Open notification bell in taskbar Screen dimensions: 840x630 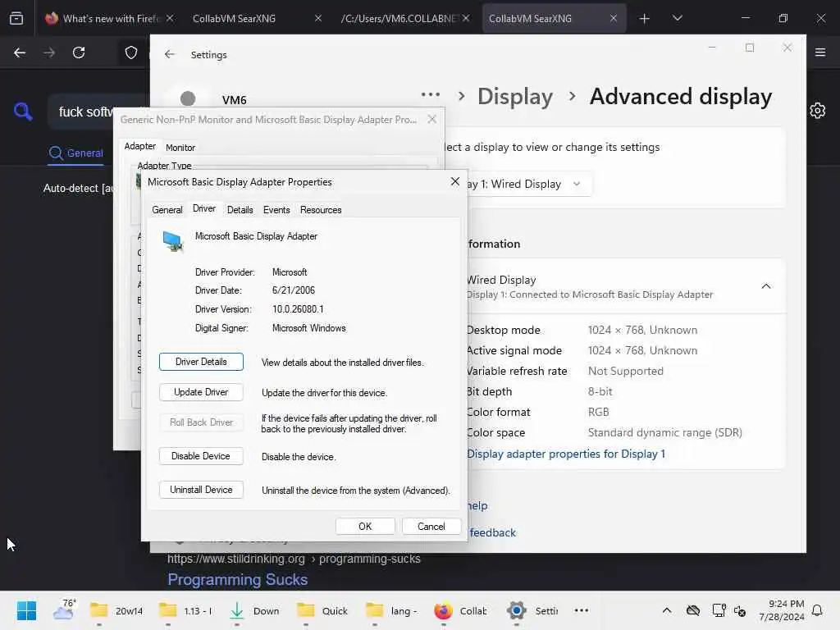tap(818, 610)
